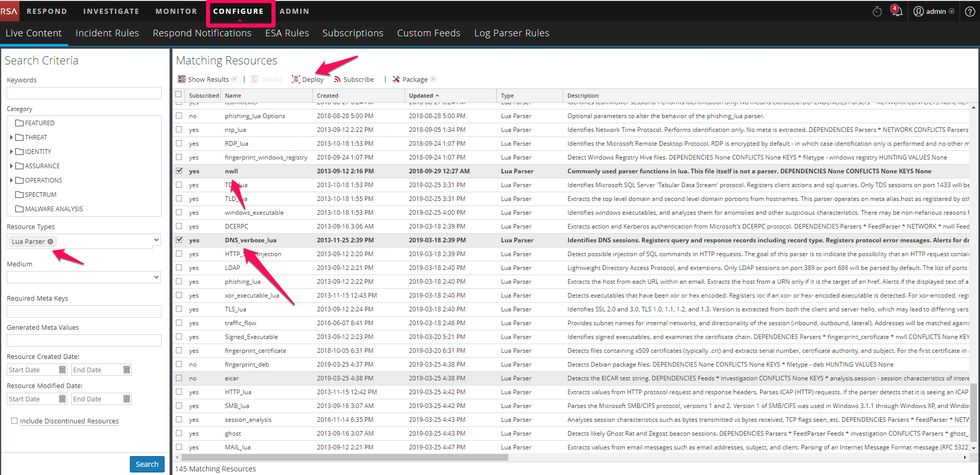The image size is (980, 475).
Task: Remove the Lua Parser filter tag
Action: [x=51, y=241]
